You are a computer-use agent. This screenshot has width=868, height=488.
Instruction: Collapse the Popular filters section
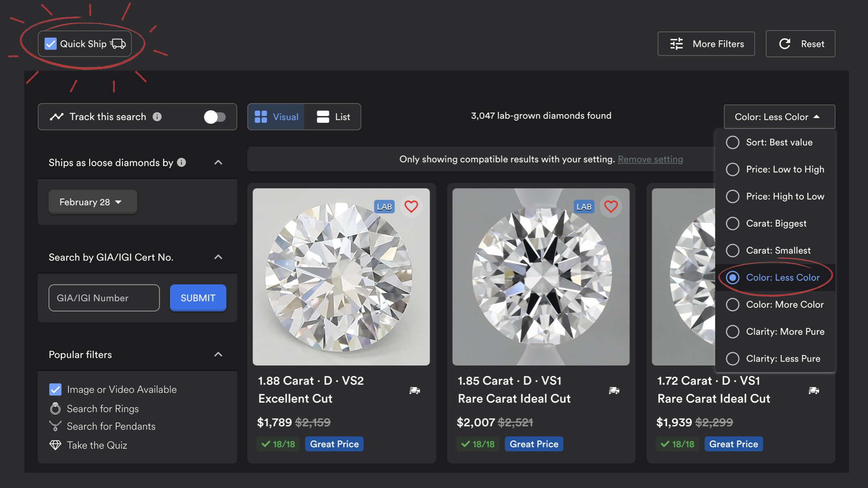pyautogui.click(x=218, y=354)
